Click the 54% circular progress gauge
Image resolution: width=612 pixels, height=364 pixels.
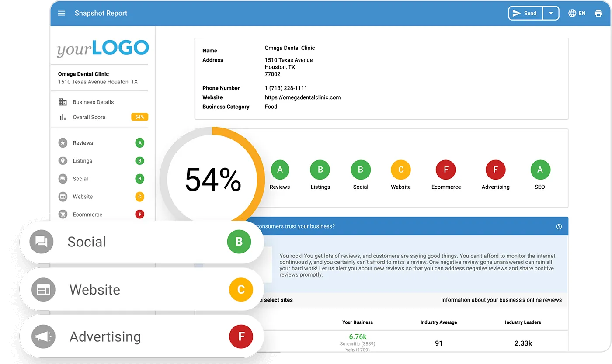pos(213,179)
